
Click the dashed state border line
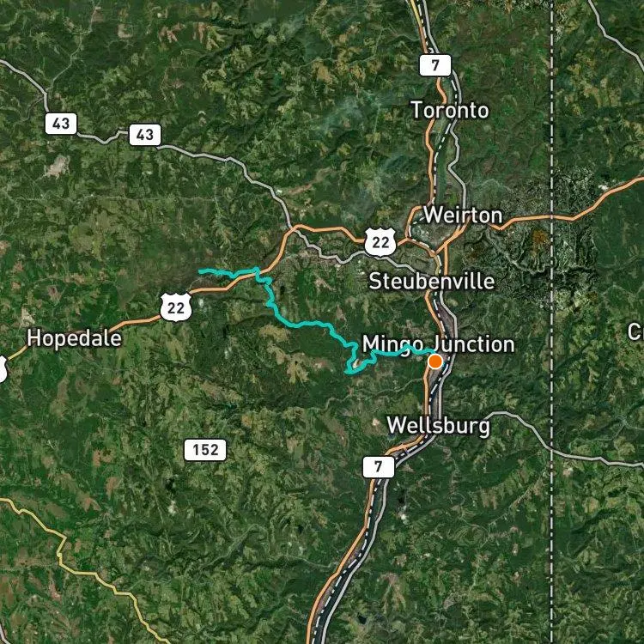coord(551,322)
